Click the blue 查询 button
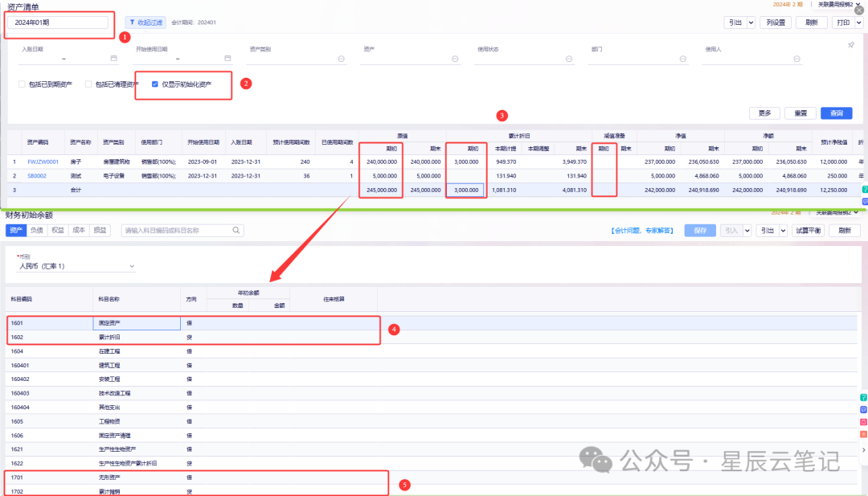This screenshot has width=868, height=496. click(837, 113)
